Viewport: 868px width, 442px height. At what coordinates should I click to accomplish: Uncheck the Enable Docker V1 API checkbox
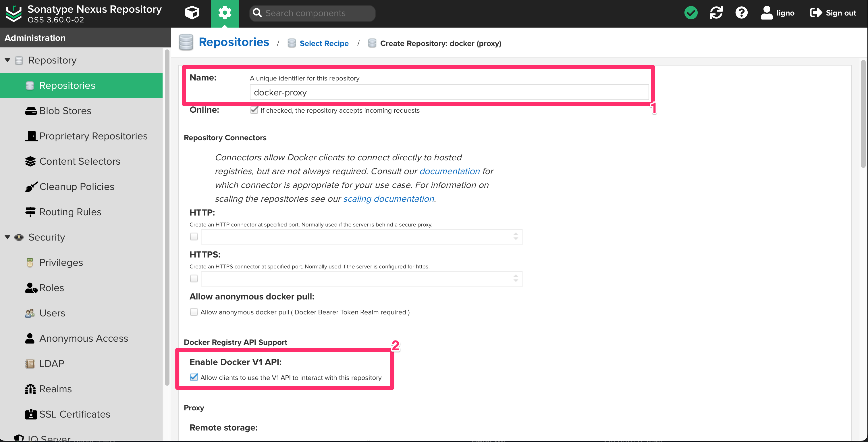point(194,377)
